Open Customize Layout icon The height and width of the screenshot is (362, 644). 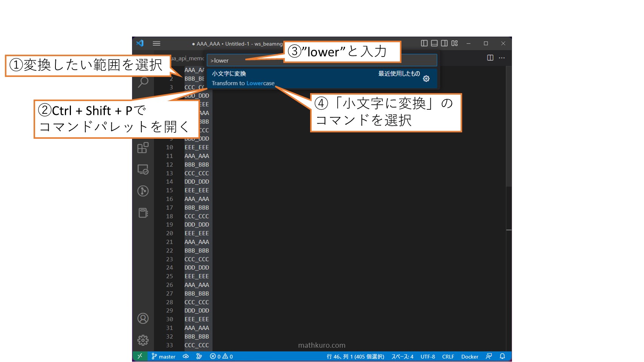(x=455, y=43)
